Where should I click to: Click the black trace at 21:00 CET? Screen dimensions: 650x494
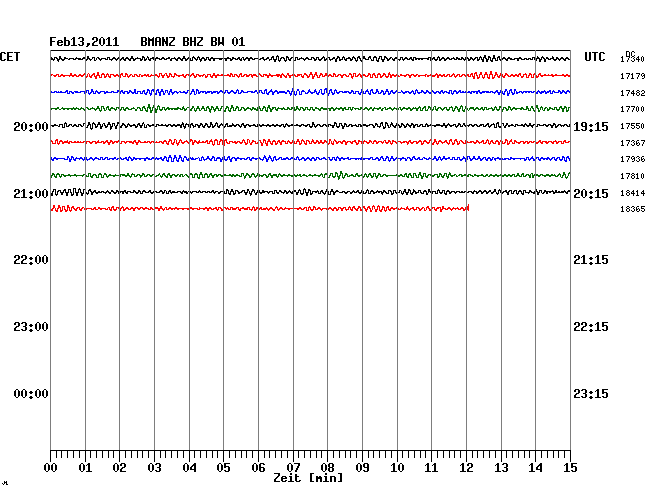tap(310, 192)
